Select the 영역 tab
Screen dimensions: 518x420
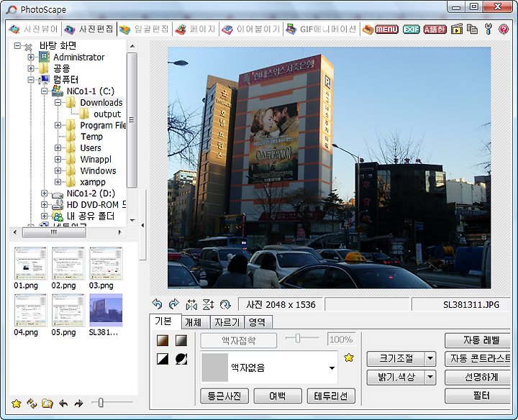[258, 322]
